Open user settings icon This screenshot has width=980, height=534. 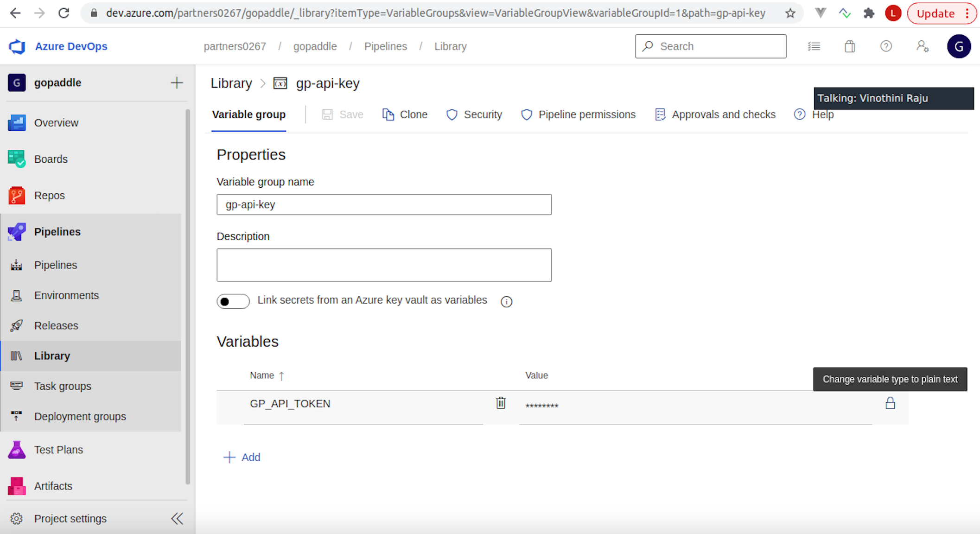[923, 46]
